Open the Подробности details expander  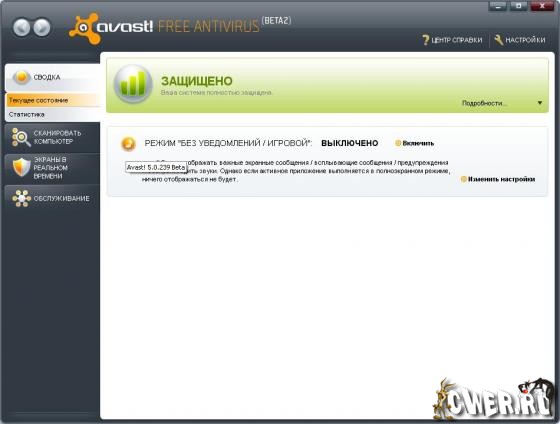[484, 103]
